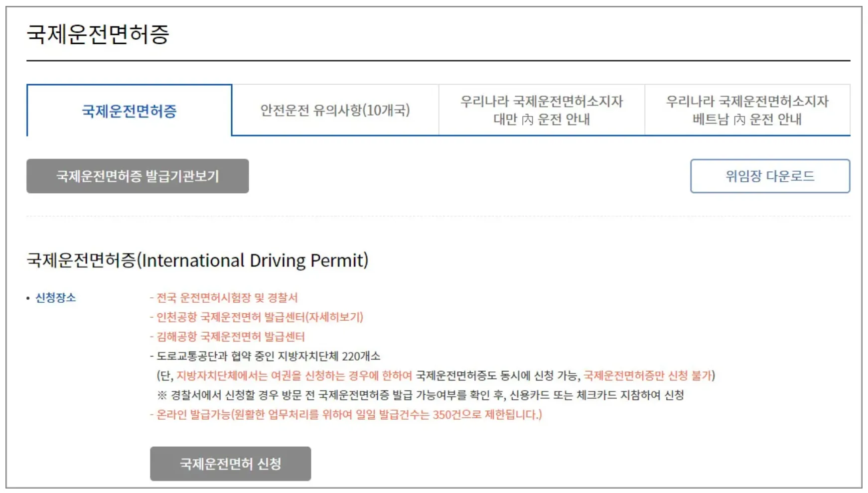Viewport: 868px width, 493px height.
Task: Click the International Driving Permit section heading
Action: pos(197,259)
